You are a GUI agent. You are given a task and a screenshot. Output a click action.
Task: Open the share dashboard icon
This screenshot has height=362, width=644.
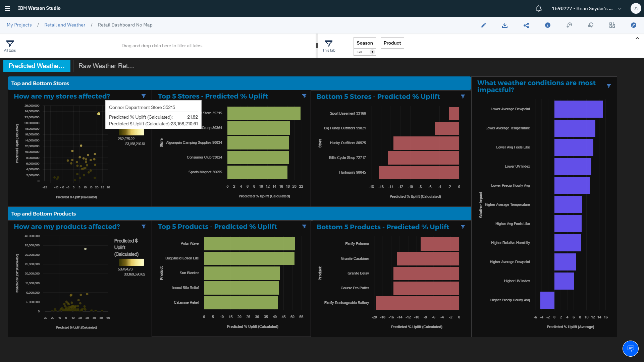coord(526,25)
